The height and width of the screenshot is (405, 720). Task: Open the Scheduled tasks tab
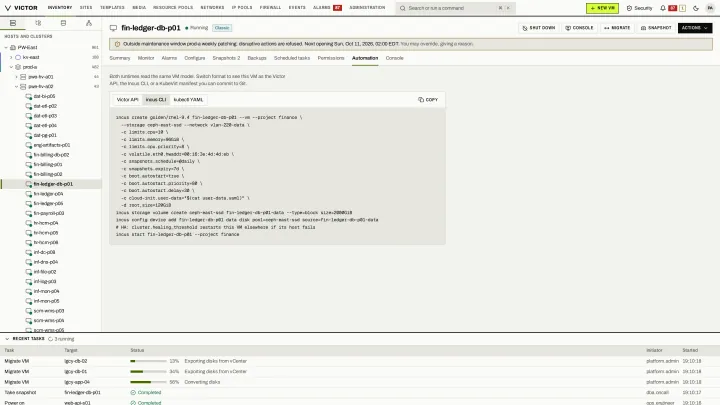tap(292, 58)
